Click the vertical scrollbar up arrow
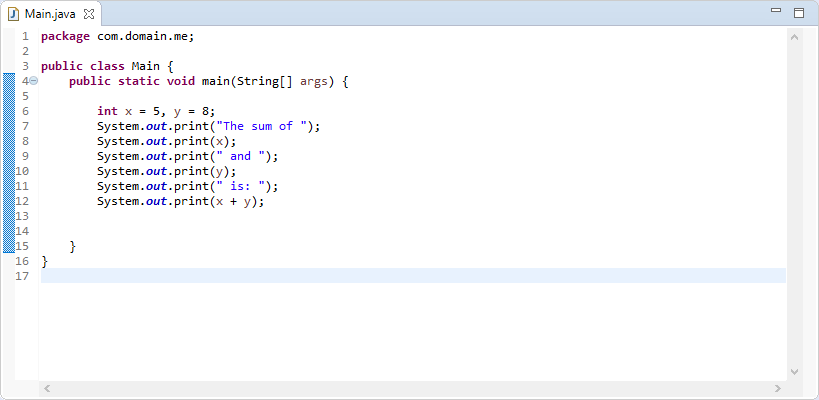 [x=794, y=38]
